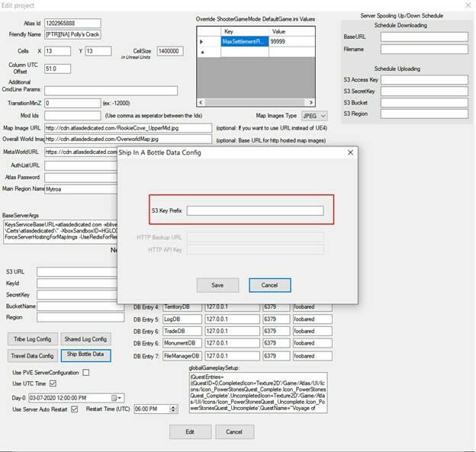Open Tribe Log Config
Screen dimensions: 476x452
click(32, 338)
